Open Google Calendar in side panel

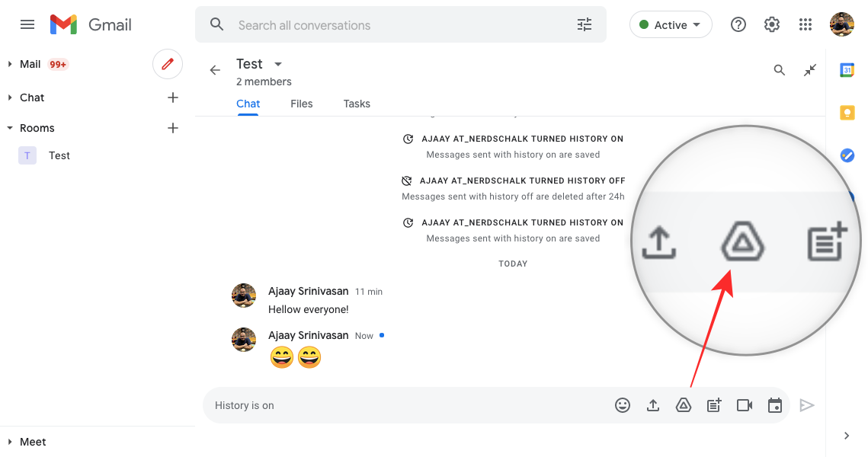click(x=847, y=70)
